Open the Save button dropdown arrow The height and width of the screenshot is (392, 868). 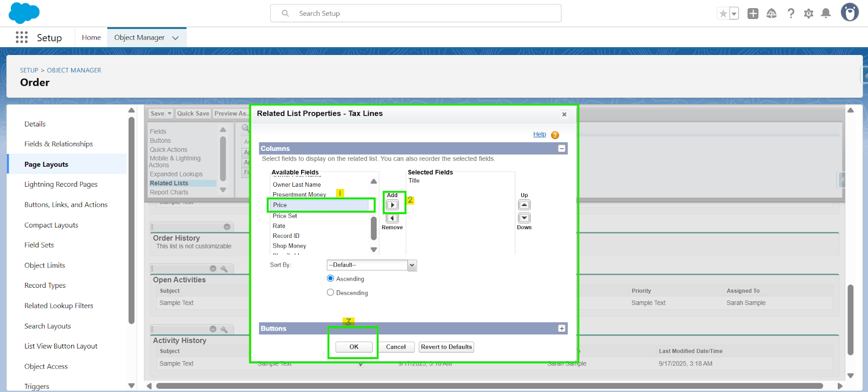point(170,113)
